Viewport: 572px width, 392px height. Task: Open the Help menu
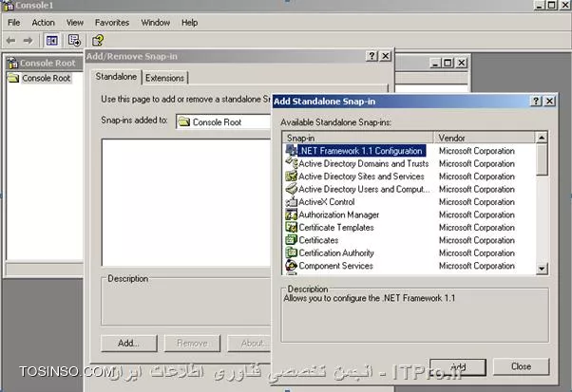pos(189,23)
